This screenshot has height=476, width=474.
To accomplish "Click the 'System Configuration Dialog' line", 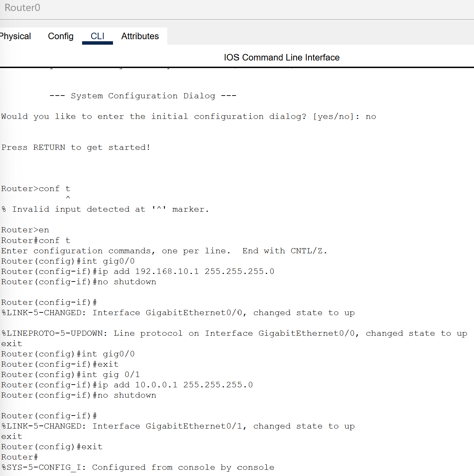I will 143,96.
